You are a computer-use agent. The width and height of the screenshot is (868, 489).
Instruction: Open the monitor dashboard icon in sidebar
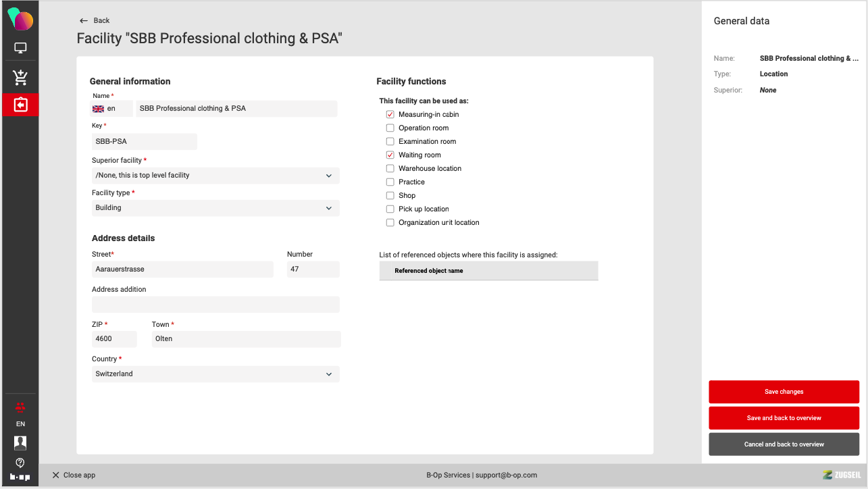click(x=20, y=49)
